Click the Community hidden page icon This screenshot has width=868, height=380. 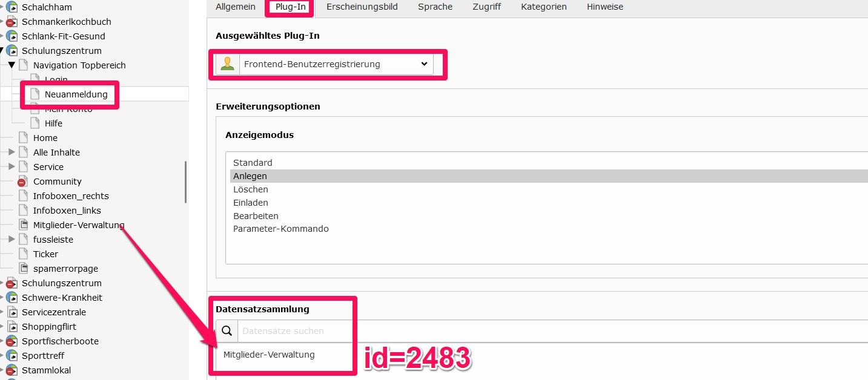click(23, 182)
